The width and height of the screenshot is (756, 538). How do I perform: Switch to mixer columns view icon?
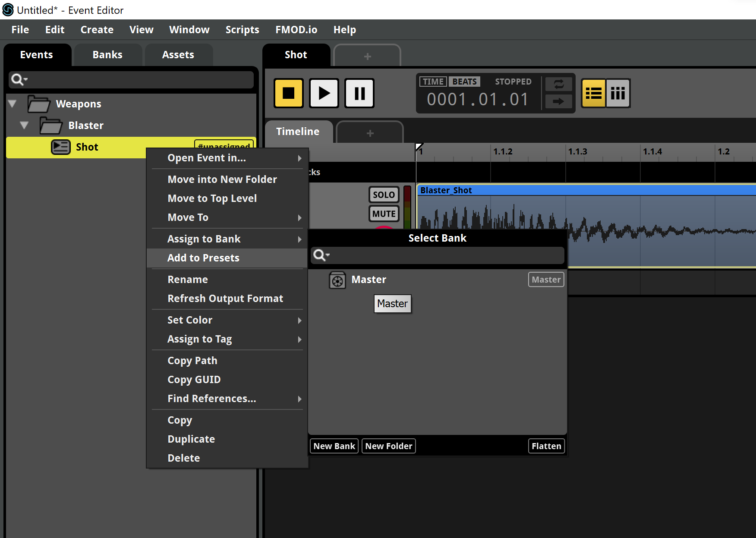[618, 93]
